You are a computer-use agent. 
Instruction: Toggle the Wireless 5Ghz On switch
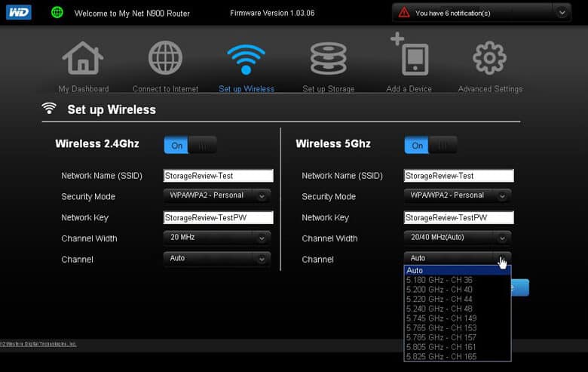point(431,145)
